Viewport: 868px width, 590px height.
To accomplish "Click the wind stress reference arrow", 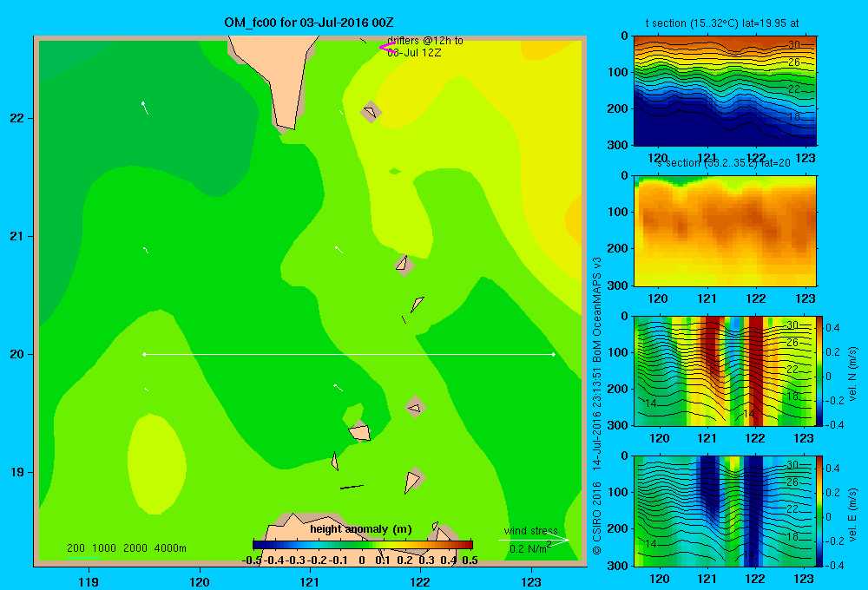I will tap(533, 540).
